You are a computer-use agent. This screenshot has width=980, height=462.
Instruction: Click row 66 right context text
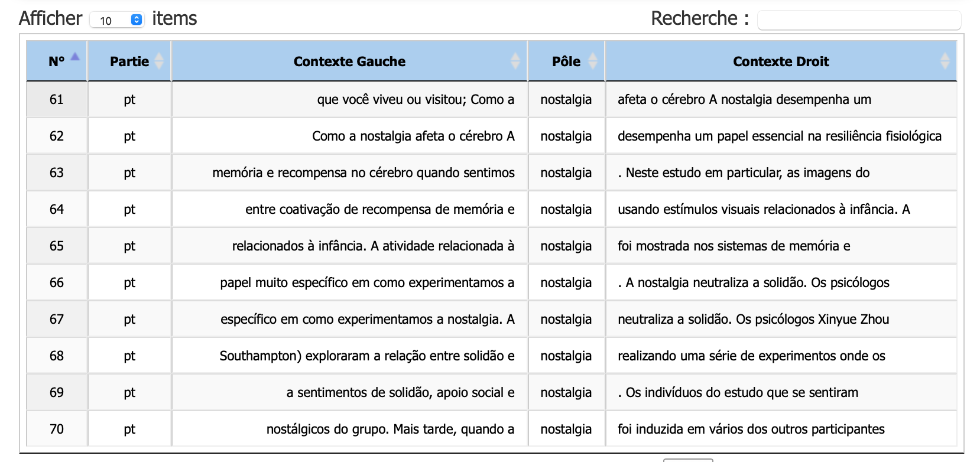[x=753, y=282]
